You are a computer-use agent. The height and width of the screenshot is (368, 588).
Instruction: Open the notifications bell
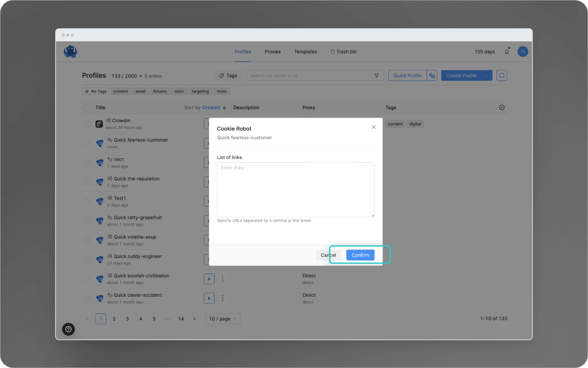(x=507, y=52)
